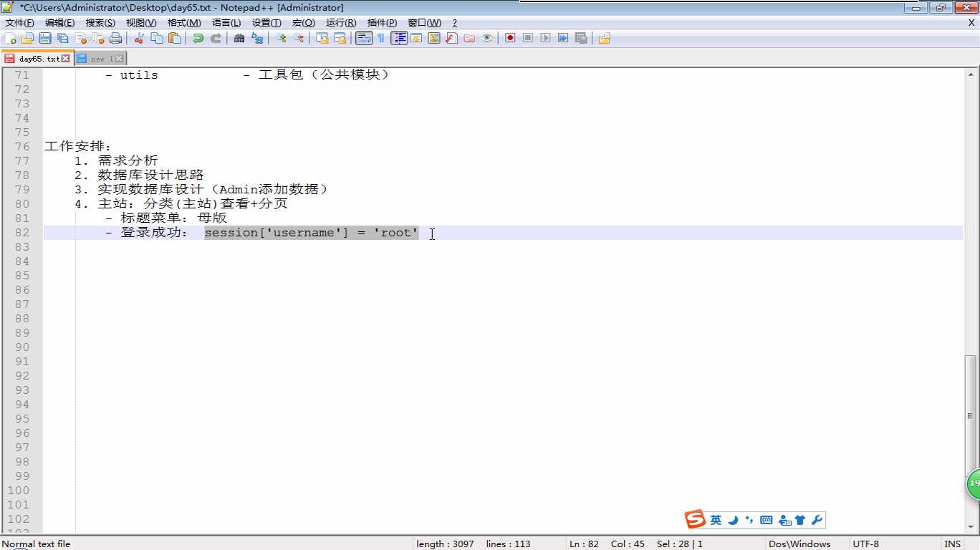Viewport: 980px width, 550px height.
Task: Click line 76 text 工作安排:
Action: [78, 147]
